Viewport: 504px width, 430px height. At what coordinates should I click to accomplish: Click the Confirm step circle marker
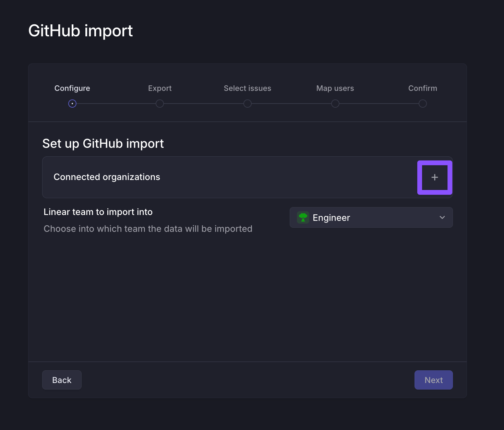[423, 104]
